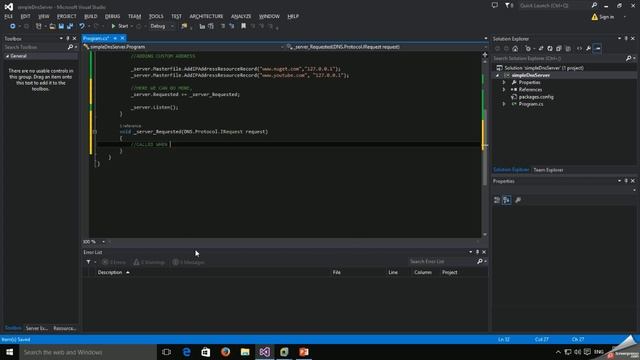Image resolution: width=640 pixels, height=360 pixels.
Task: Collapse the _server_Requested method outline
Action: pyautogui.click(x=95, y=132)
